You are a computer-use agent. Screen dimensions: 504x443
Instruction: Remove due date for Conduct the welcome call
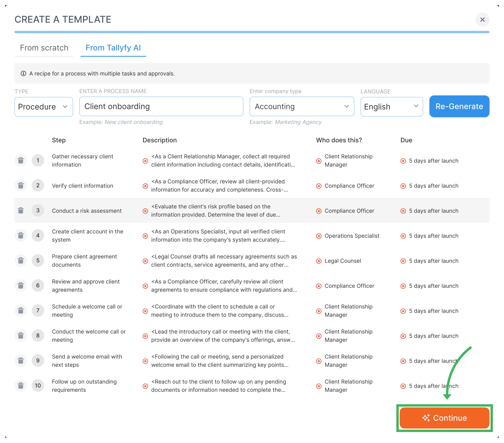point(403,336)
